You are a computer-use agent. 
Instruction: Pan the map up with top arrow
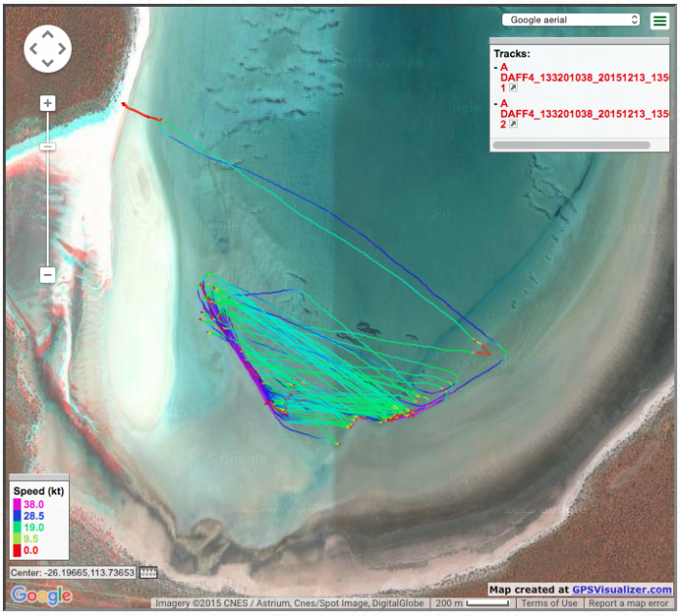[48, 33]
